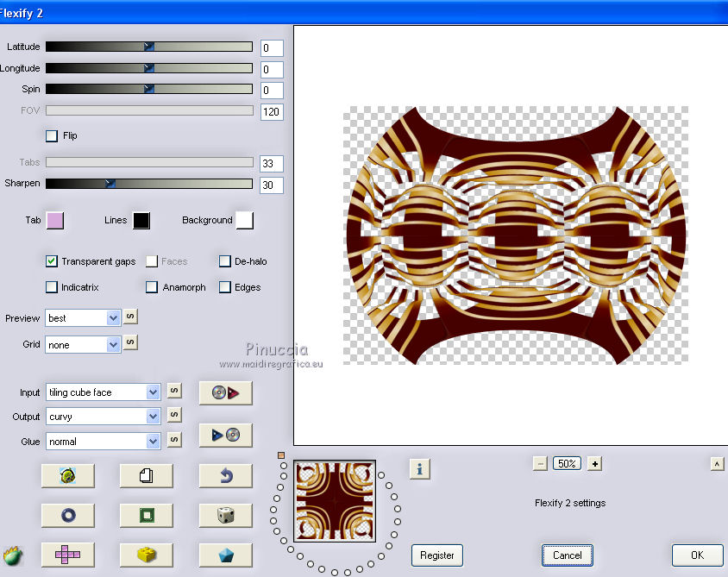Click the Sharpen value field
Viewport: 728px width, 577px height.
coord(272,185)
